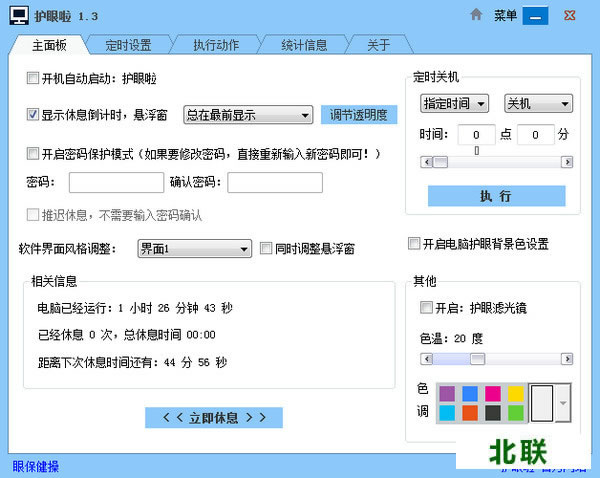Expand the 指定时间 dropdown

tap(454, 103)
